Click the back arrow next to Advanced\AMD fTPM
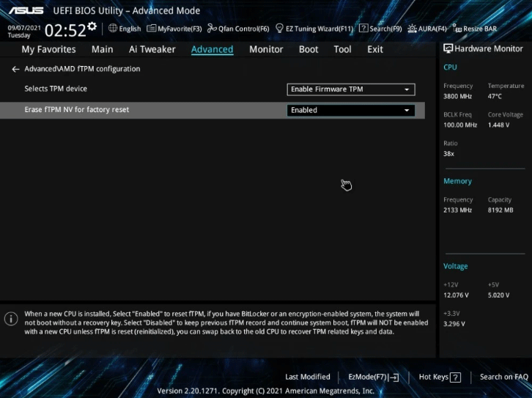 pyautogui.click(x=15, y=69)
